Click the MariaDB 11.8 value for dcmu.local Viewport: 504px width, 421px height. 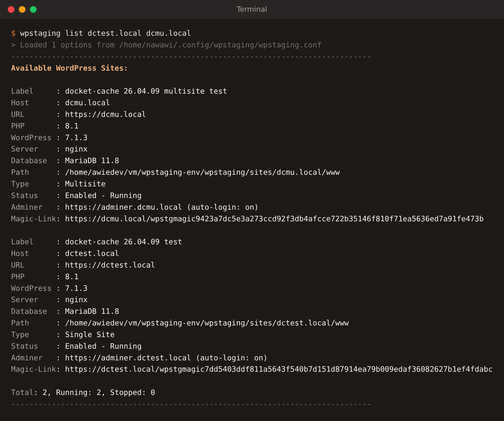click(92, 161)
